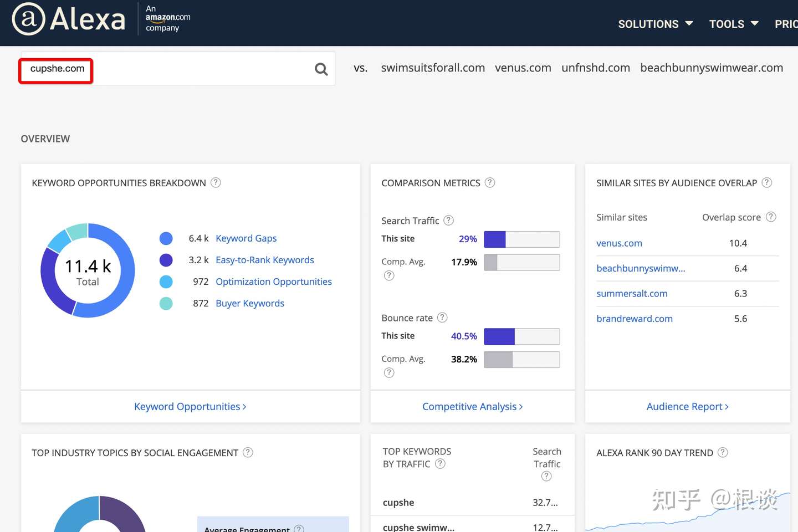Expand the Solutions dropdown menu
798x532 pixels.
[656, 24]
